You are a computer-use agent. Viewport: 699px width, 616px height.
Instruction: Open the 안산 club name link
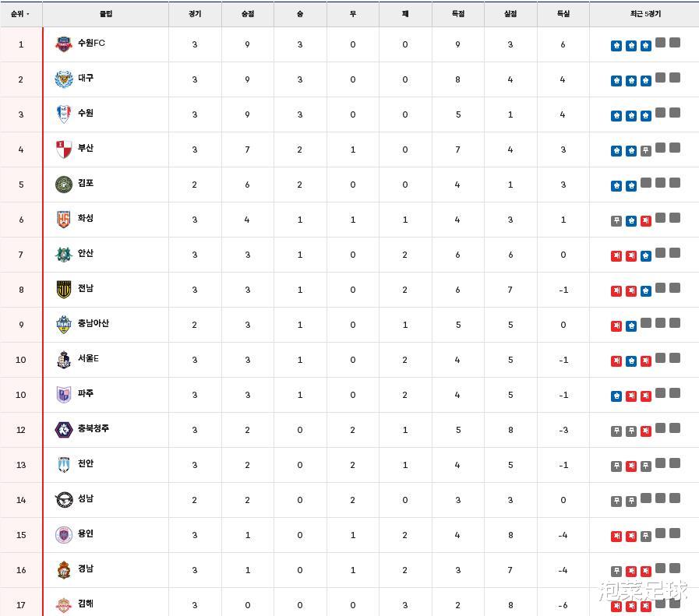[x=86, y=254]
